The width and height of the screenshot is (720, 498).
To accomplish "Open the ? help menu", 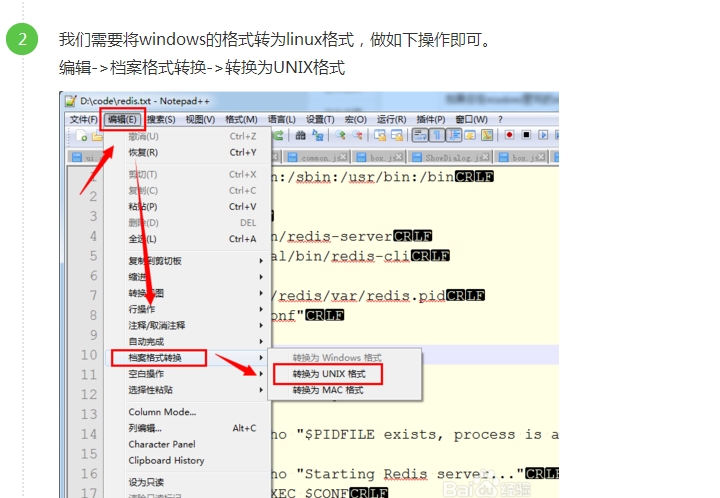I will click(500, 119).
